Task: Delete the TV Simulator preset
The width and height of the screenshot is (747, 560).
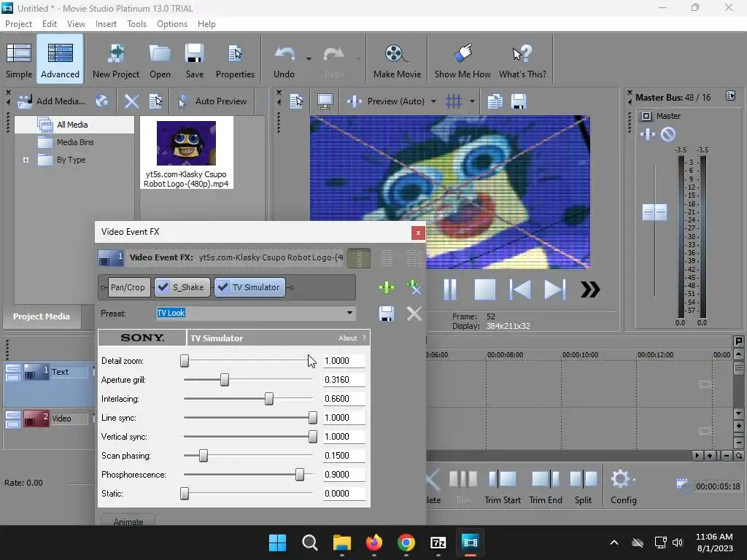Action: click(x=414, y=314)
